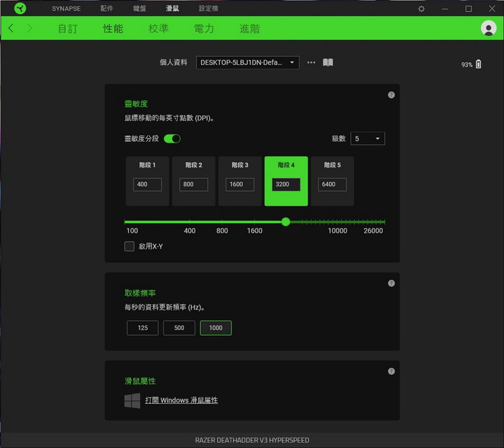The height and width of the screenshot is (448, 504).
Task: Open the settings gear icon
Action: (422, 9)
